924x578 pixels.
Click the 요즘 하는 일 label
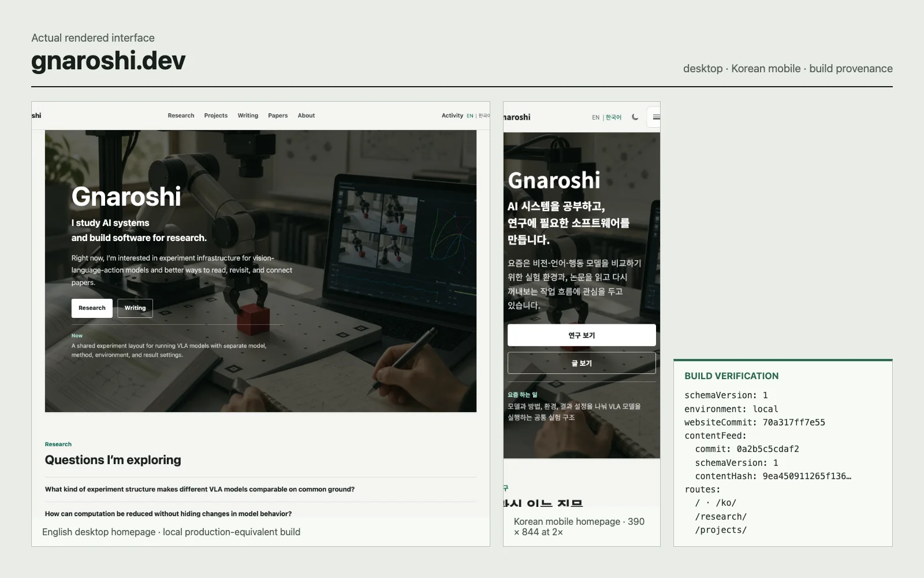click(523, 395)
